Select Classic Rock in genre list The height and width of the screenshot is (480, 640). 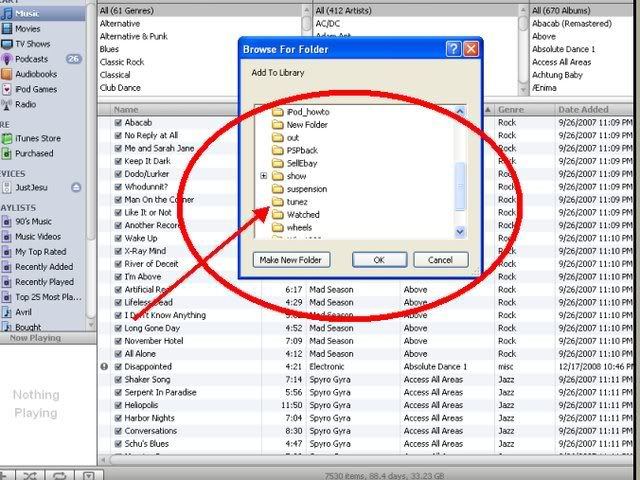click(x=124, y=61)
